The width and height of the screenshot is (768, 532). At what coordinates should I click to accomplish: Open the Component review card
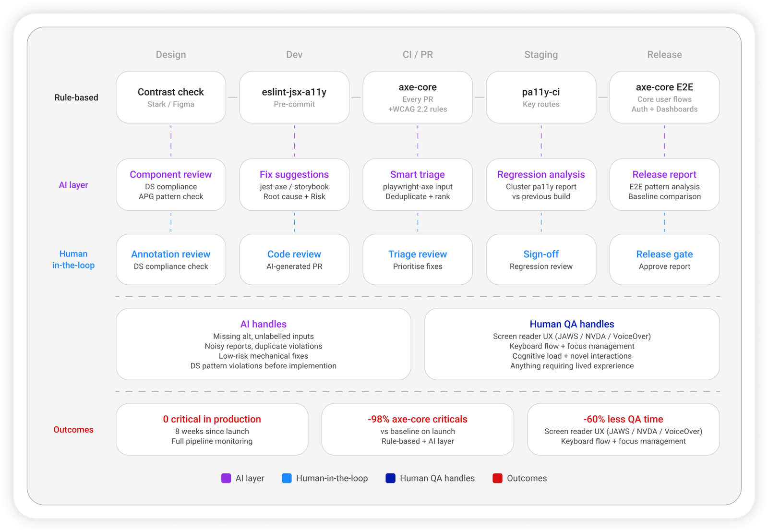click(x=171, y=185)
